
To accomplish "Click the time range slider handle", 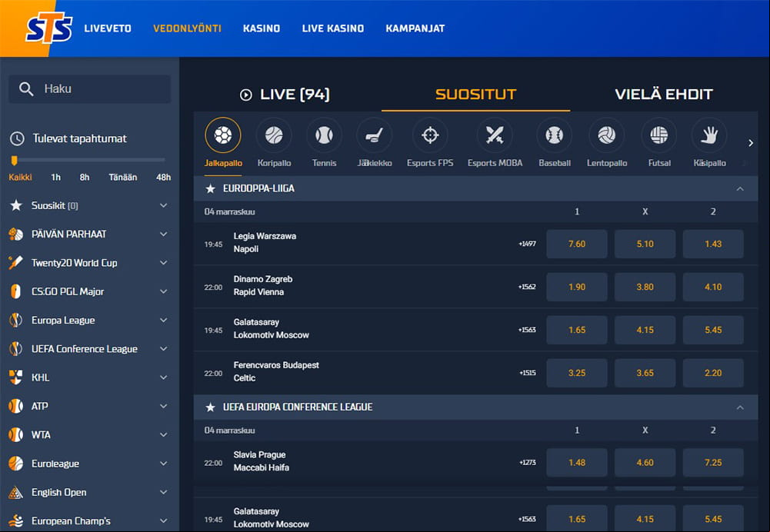I will pyautogui.click(x=15, y=161).
